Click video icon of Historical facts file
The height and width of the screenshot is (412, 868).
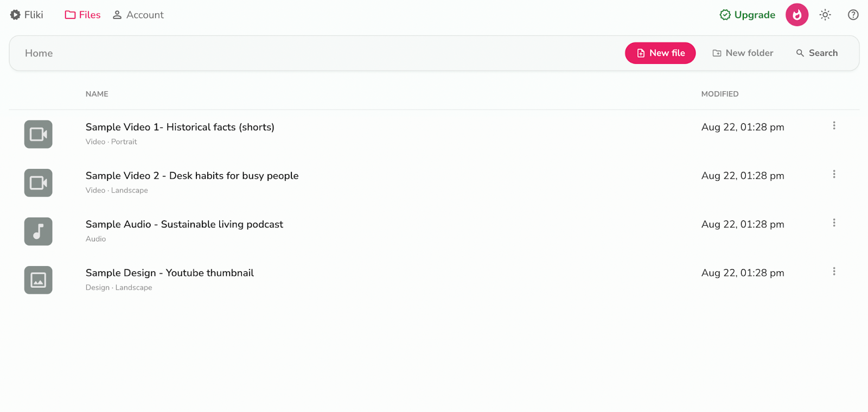point(38,134)
